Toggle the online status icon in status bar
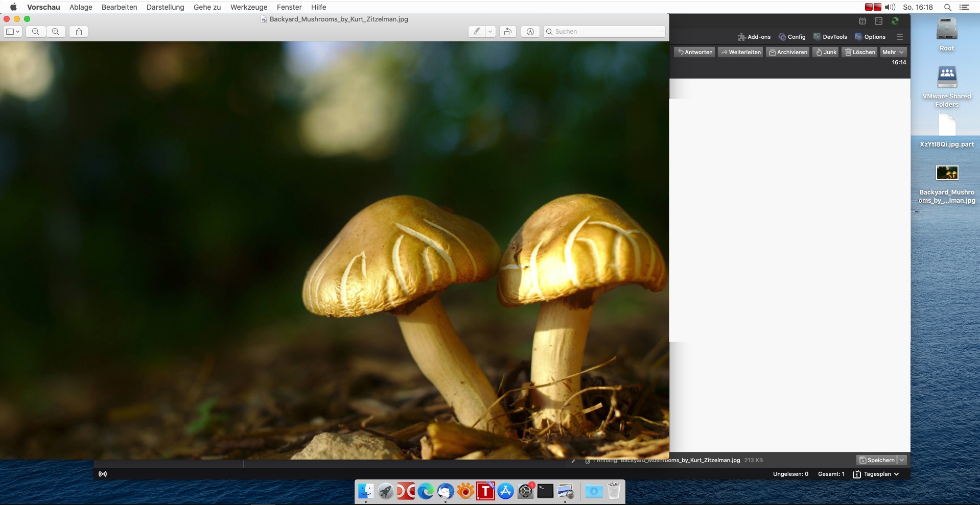The image size is (980, 505). [103, 474]
